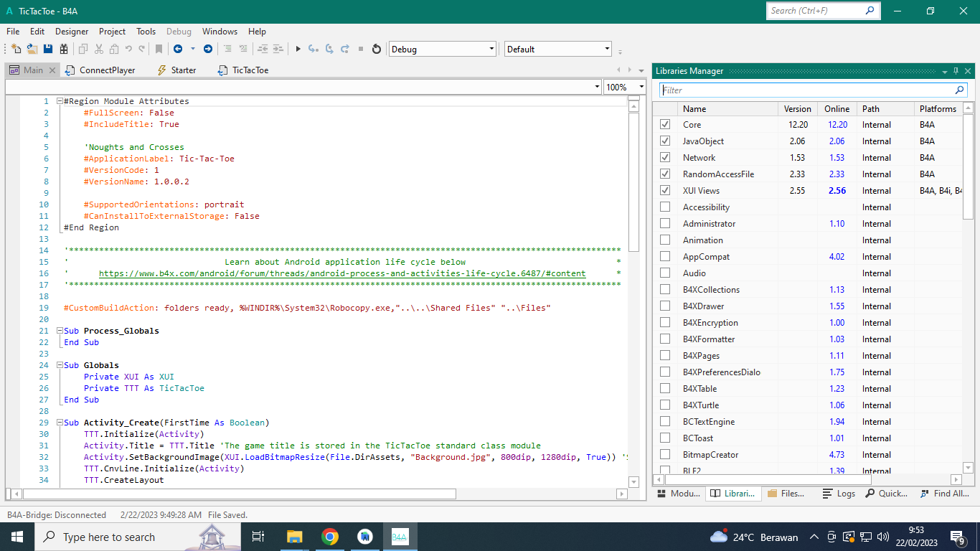The height and width of the screenshot is (551, 980).
Task: Click the Restart circular arrow icon
Action: [x=377, y=49]
